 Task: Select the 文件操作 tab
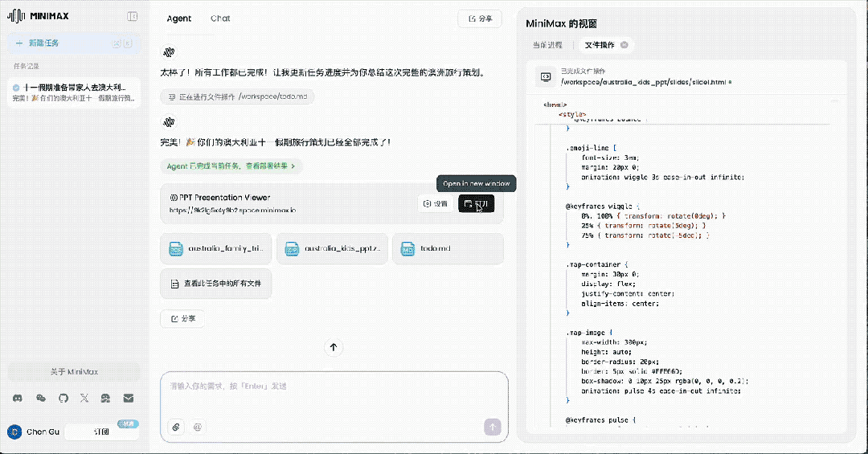[600, 45]
